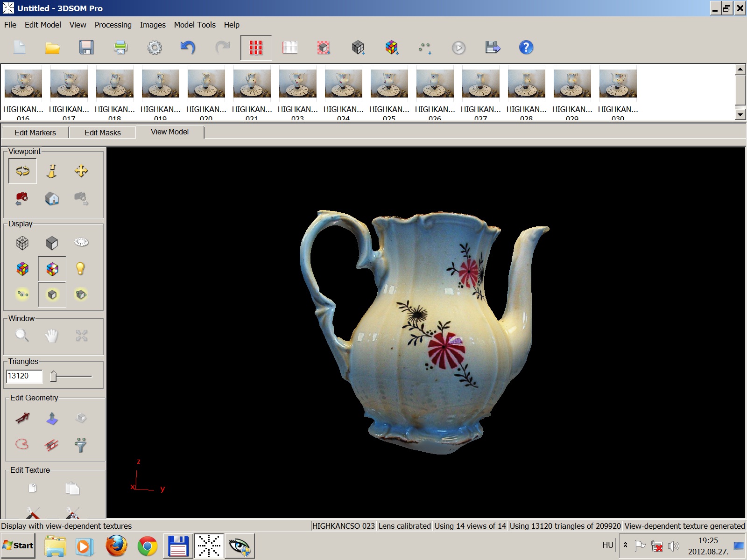Click the Save project floppy disk icon
The width and height of the screenshot is (747, 560).
[x=86, y=48]
